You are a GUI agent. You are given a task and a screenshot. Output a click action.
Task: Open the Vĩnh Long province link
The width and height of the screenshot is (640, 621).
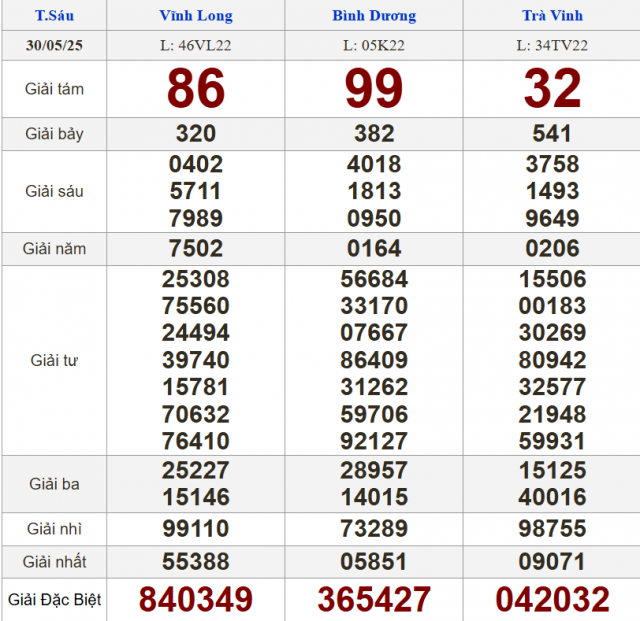pyautogui.click(x=196, y=16)
